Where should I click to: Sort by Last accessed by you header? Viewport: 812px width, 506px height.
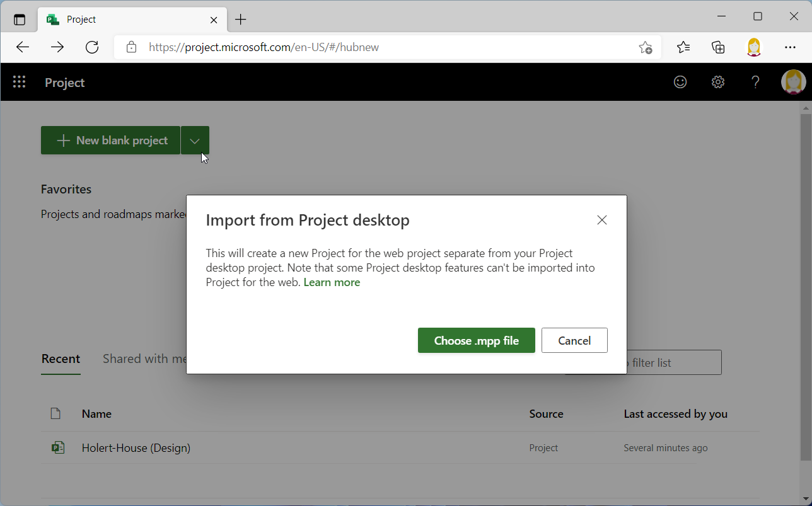pyautogui.click(x=675, y=414)
